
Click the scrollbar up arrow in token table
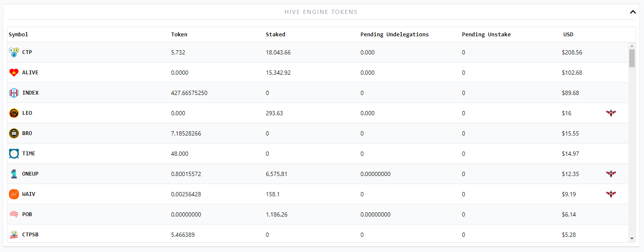(632, 46)
